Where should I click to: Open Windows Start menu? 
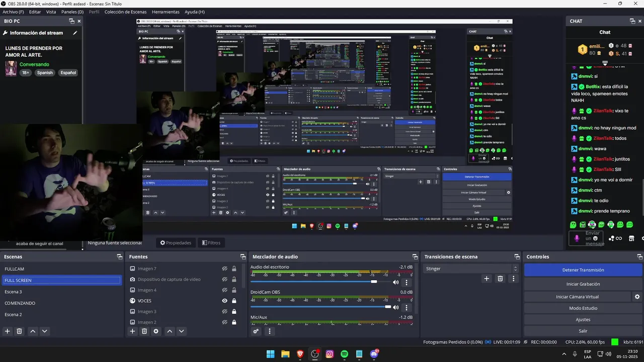[x=270, y=354]
